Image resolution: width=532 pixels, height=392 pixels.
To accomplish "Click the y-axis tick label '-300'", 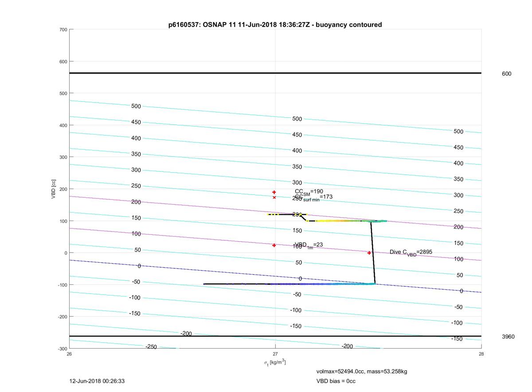I will coord(62,349).
